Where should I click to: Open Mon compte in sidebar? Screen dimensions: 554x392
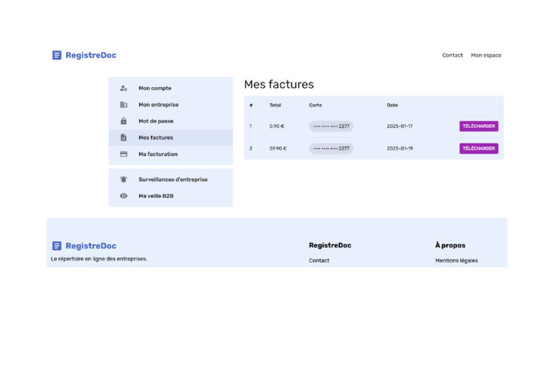pos(170,88)
